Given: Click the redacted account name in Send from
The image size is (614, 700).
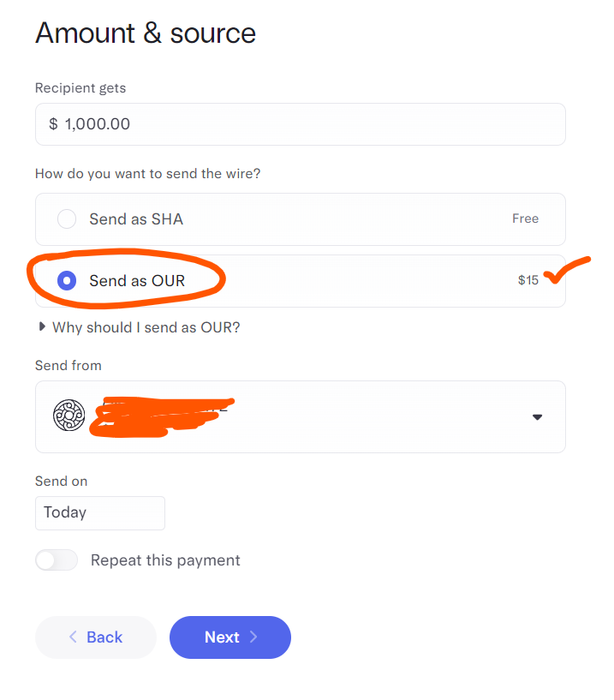Looking at the screenshot, I should (162, 416).
